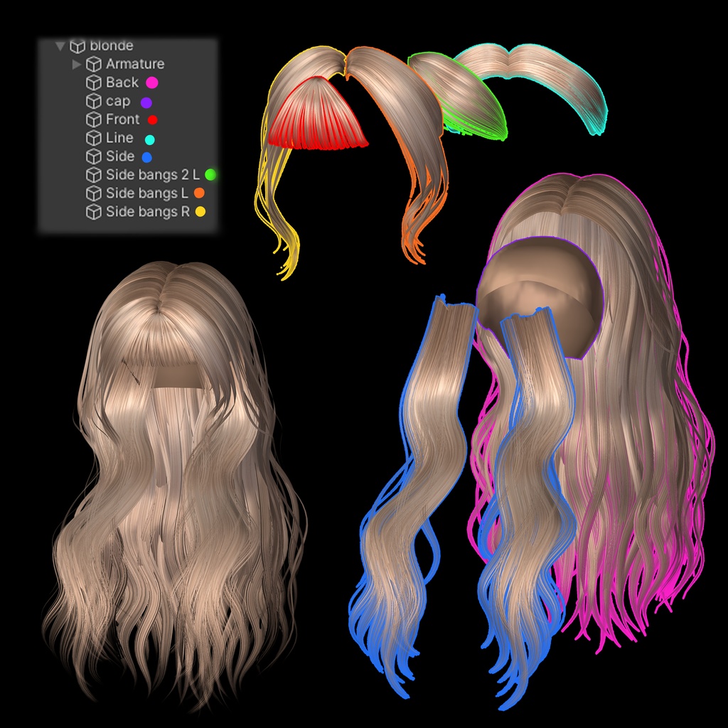The width and height of the screenshot is (728, 728).
Task: Select the Back layer entry
Action: click(121, 82)
